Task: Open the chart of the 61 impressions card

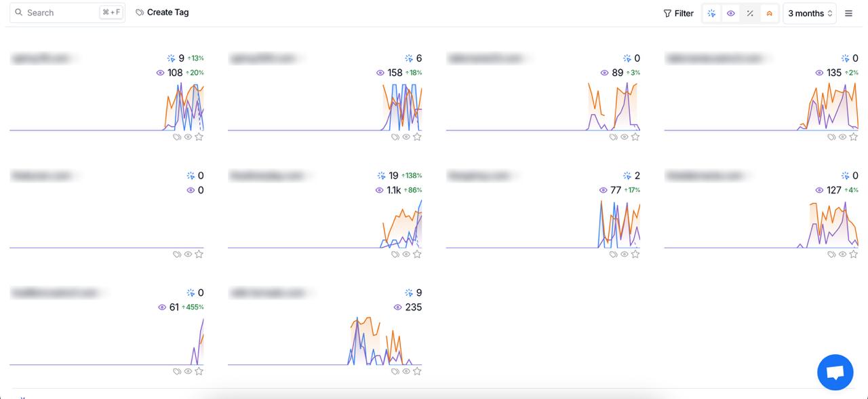Action: (106, 339)
